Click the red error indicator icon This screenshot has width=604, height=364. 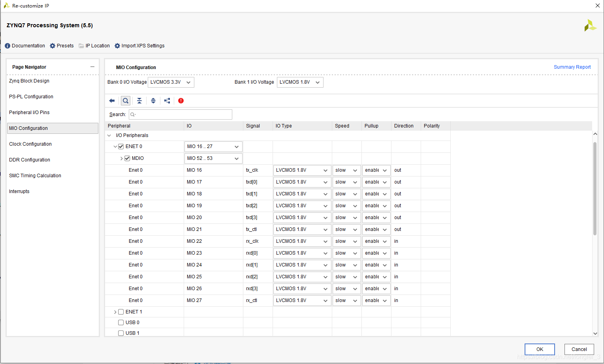click(x=181, y=101)
